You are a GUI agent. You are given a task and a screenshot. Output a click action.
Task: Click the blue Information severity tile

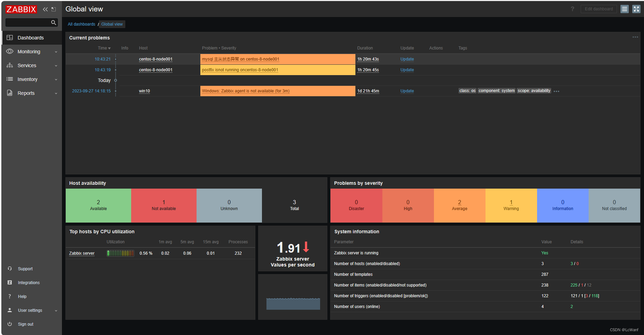click(563, 206)
